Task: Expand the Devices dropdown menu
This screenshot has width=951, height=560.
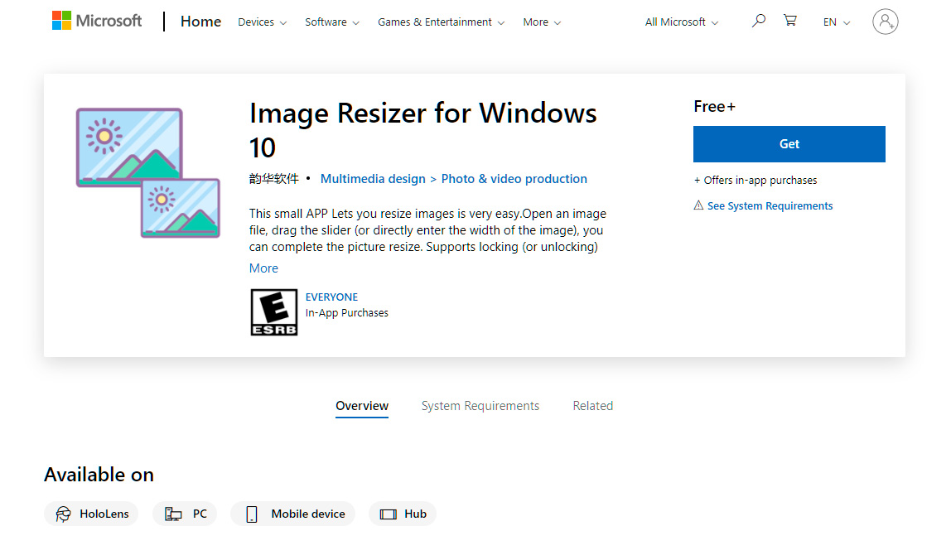Action: pos(262,22)
